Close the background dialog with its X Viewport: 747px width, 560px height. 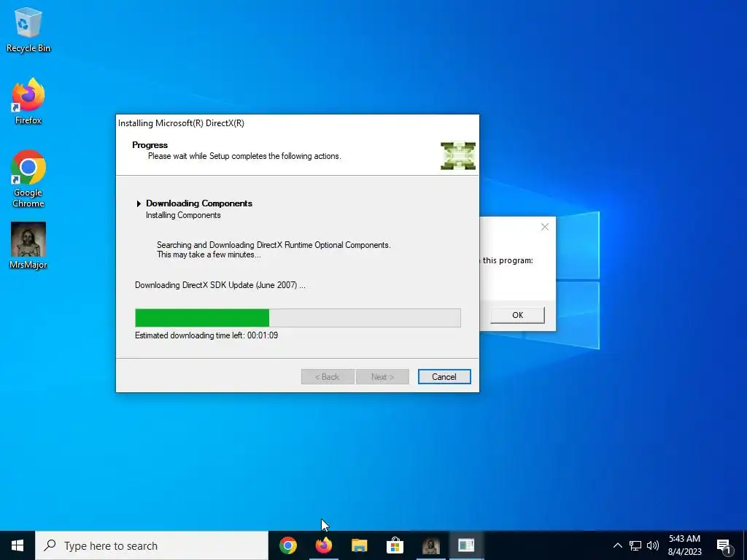coord(544,227)
